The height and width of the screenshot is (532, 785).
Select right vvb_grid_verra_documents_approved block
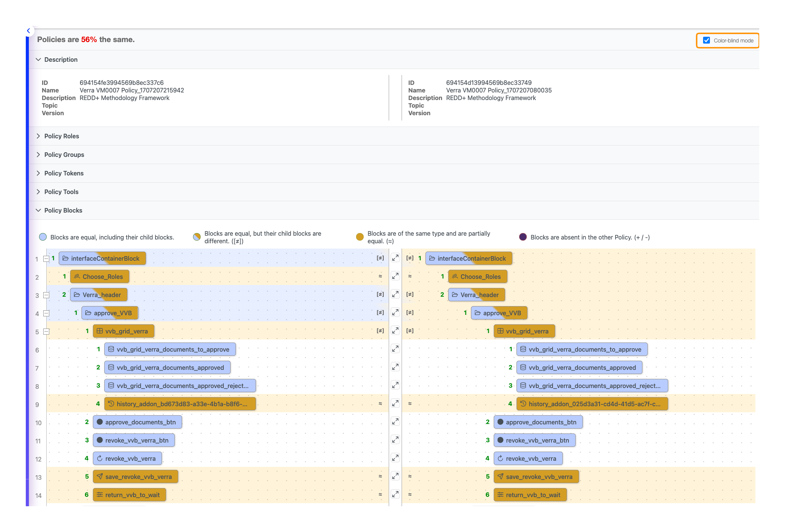click(x=579, y=368)
